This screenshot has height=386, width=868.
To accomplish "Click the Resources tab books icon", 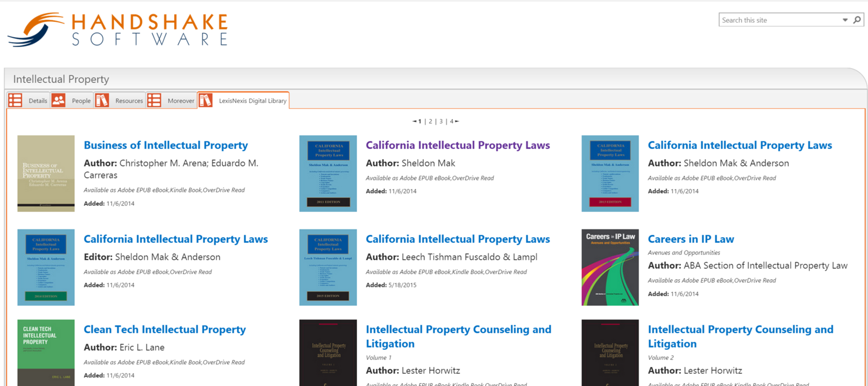I will tap(102, 100).
